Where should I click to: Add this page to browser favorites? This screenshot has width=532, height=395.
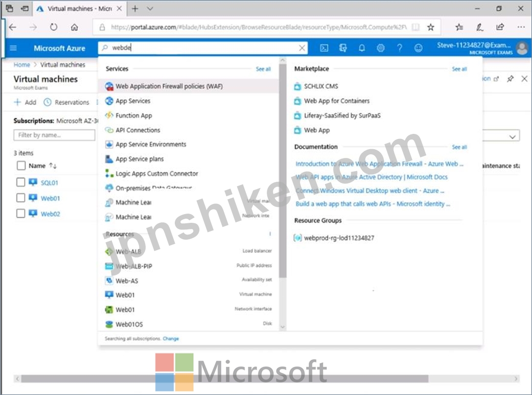coord(430,27)
